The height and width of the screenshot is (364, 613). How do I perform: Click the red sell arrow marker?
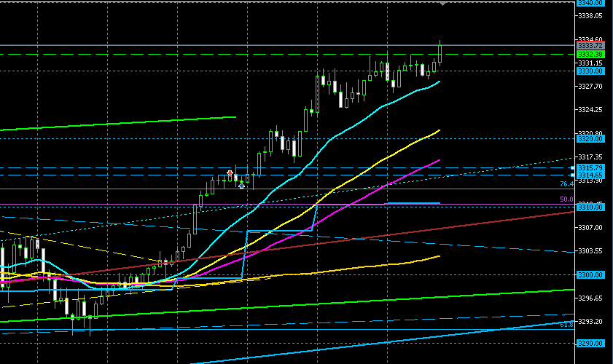click(x=230, y=173)
